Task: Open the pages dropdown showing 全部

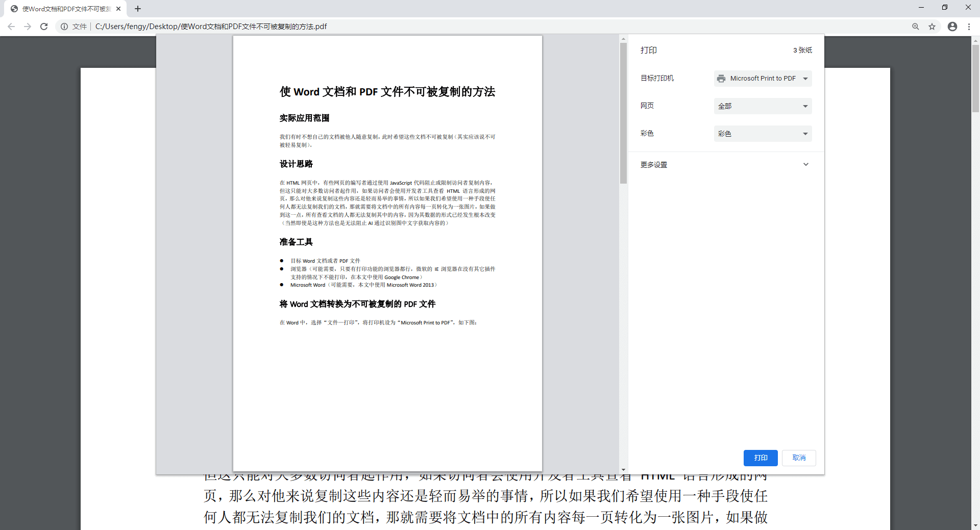Action: point(763,106)
